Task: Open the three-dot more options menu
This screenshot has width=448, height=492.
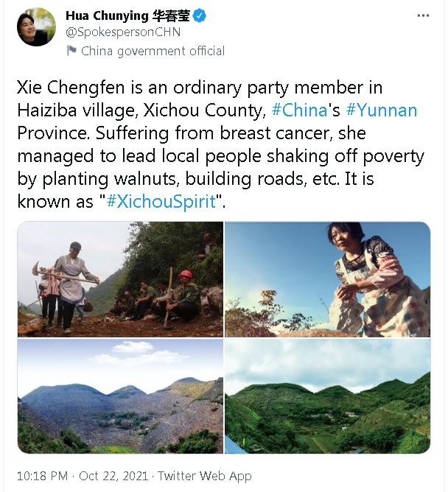Action: coord(422,15)
